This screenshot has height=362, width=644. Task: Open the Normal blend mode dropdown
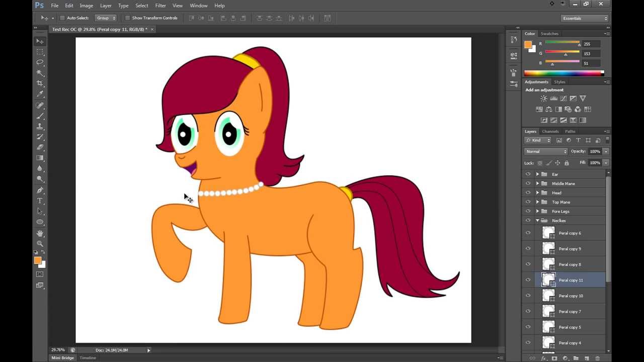pos(546,151)
